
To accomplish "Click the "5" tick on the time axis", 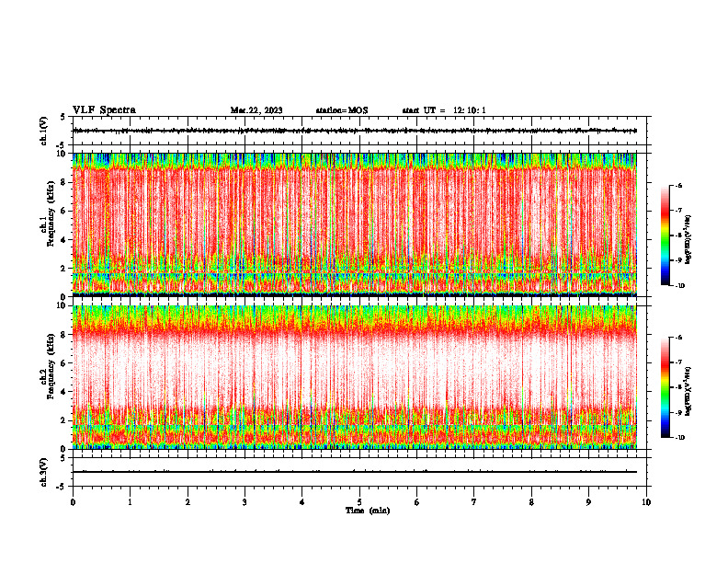I will point(359,502).
